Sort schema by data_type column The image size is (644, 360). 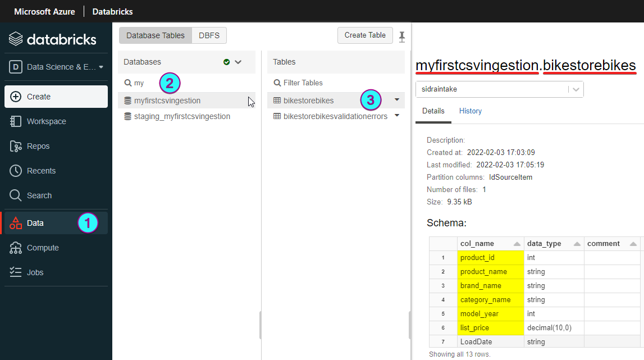coord(554,244)
